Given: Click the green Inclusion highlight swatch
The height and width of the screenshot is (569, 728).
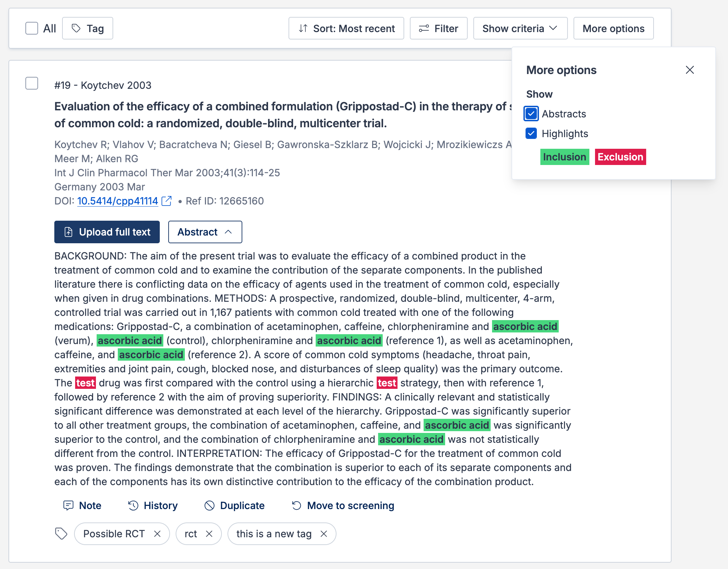Looking at the screenshot, I should coord(564,157).
